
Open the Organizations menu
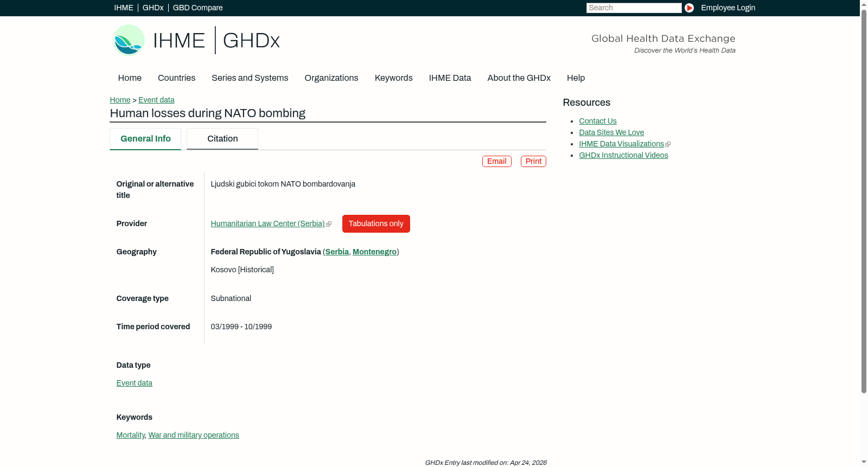pos(331,78)
